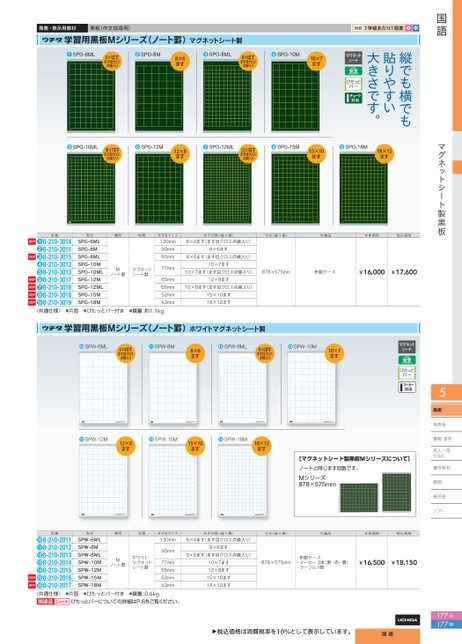Click the tax-included price ¥18,150
Image resolution: width=462 pixels, height=644 pixels.
point(404,562)
